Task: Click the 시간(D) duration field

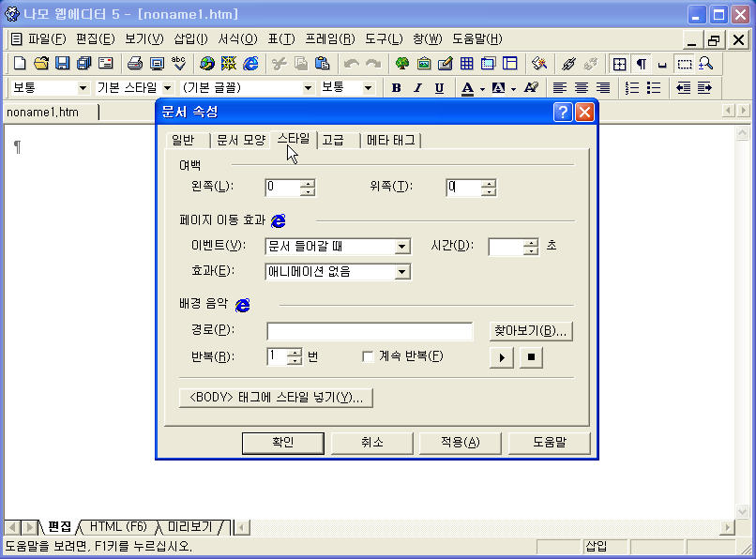Action: click(507, 247)
